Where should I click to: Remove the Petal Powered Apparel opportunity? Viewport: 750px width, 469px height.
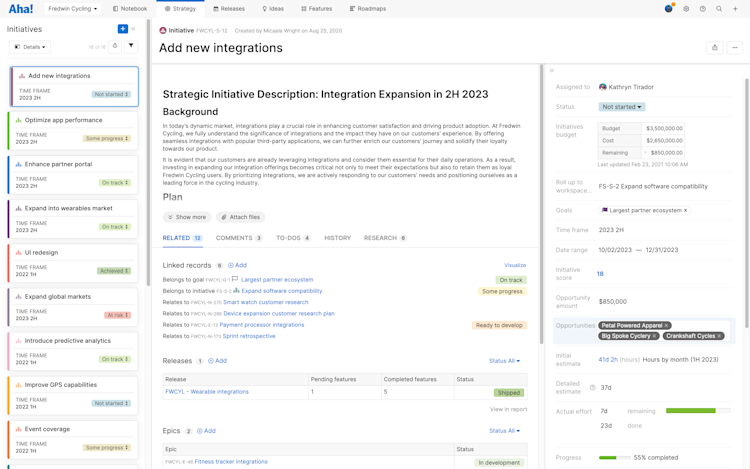point(666,326)
